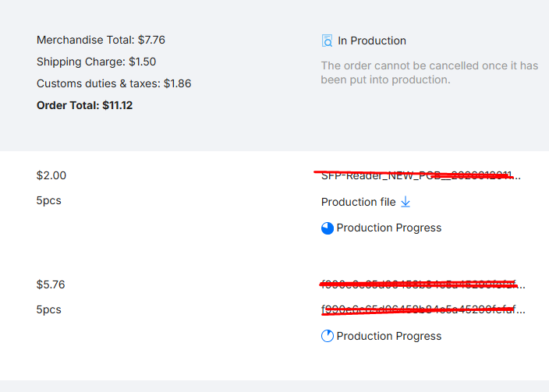
Task: Click the Customs duties & taxes line
Action: pos(114,83)
